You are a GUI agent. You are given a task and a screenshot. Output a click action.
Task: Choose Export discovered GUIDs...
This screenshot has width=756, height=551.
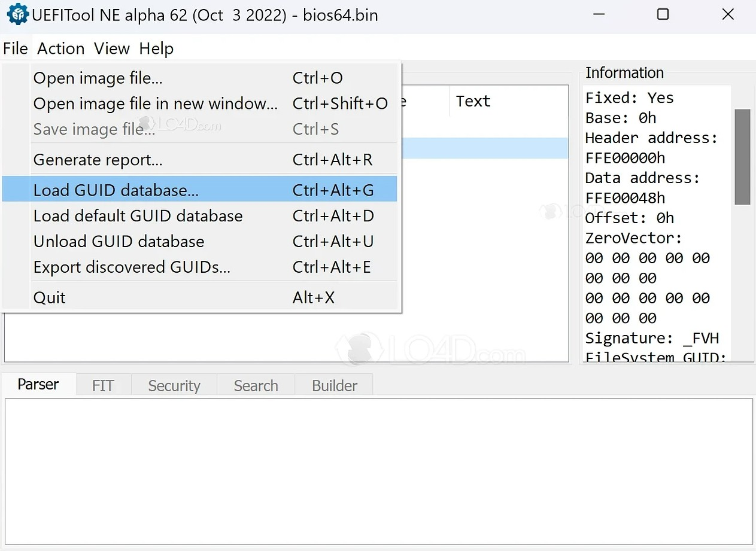click(200, 267)
